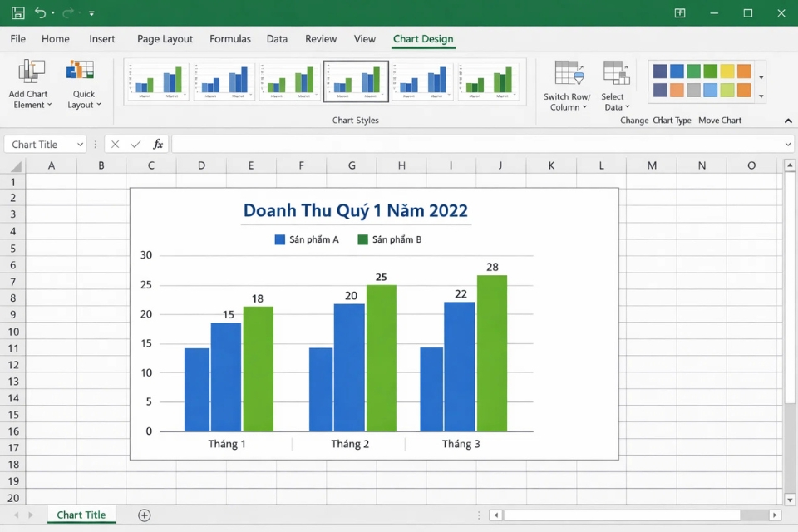The image size is (798, 532).
Task: Add a new sheet with the plus button
Action: [x=143, y=515]
